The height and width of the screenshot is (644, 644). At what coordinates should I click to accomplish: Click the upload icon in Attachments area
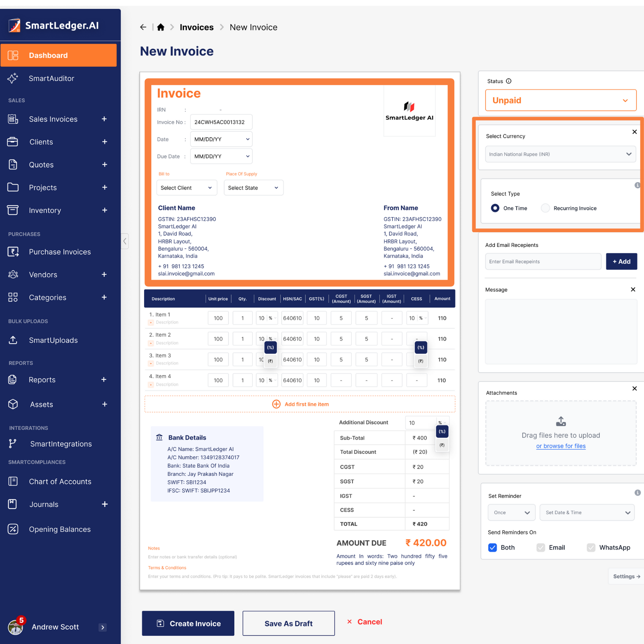tap(561, 421)
